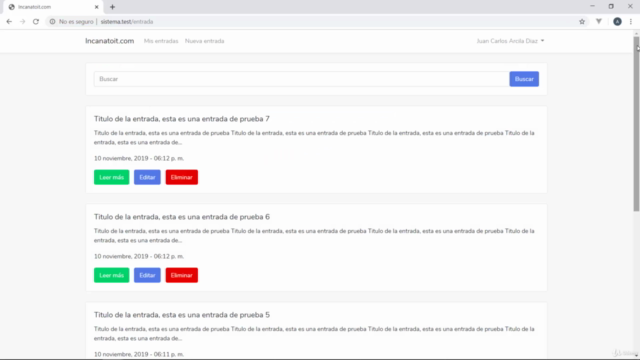The image size is (640, 360).
Task: Click the title ending in prueba 5
Action: 182,315
